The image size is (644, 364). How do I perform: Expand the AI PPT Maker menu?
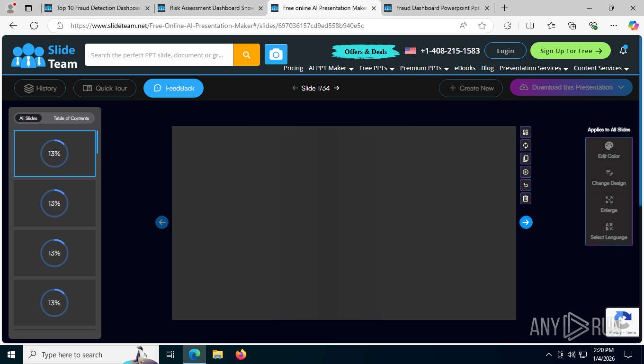[331, 68]
